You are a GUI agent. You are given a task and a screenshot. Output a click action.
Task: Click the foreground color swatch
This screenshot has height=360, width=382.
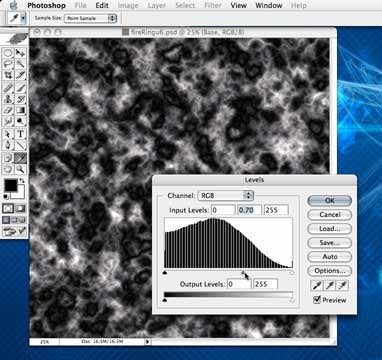click(x=11, y=185)
